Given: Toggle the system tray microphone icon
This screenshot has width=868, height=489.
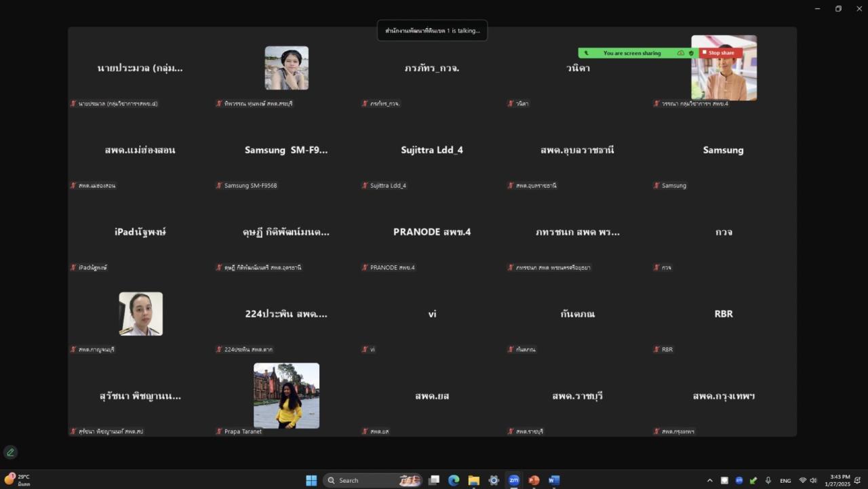Looking at the screenshot, I should (x=768, y=480).
